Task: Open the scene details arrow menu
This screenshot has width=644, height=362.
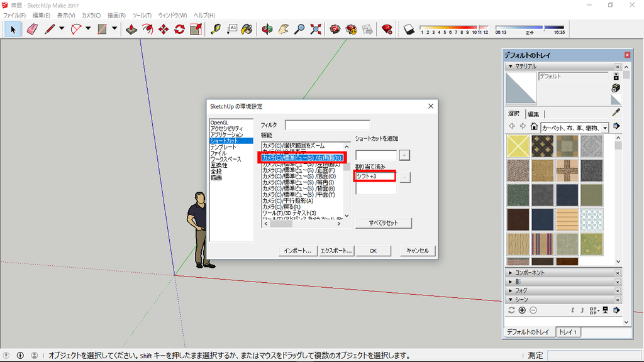Action: (616, 310)
